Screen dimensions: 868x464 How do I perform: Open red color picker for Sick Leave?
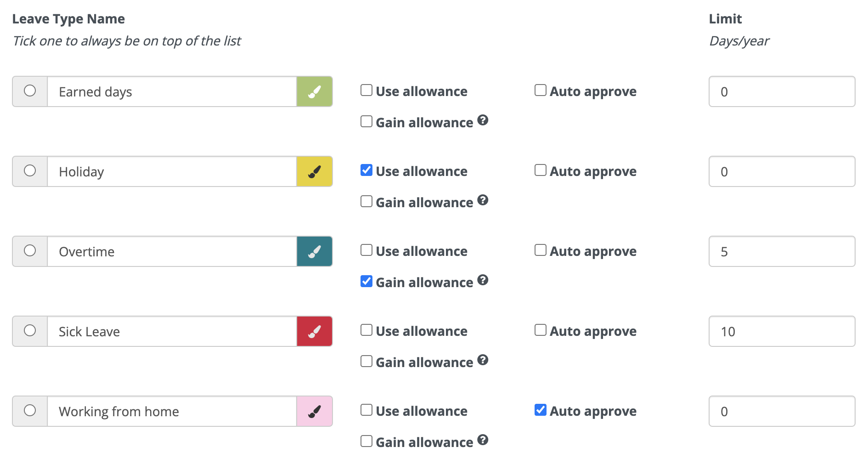[x=315, y=332]
